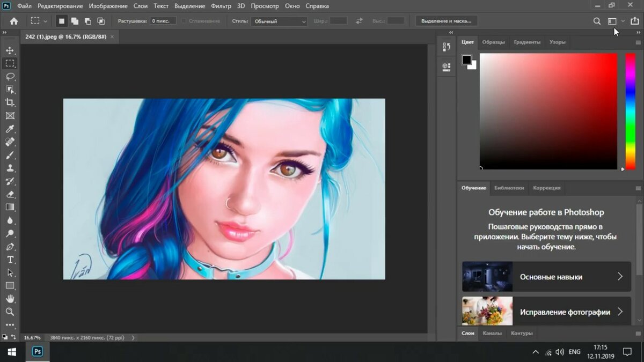Image resolution: width=644 pixels, height=362 pixels.
Task: Open the workspace switcher dropdown arrow
Action: 623,21
